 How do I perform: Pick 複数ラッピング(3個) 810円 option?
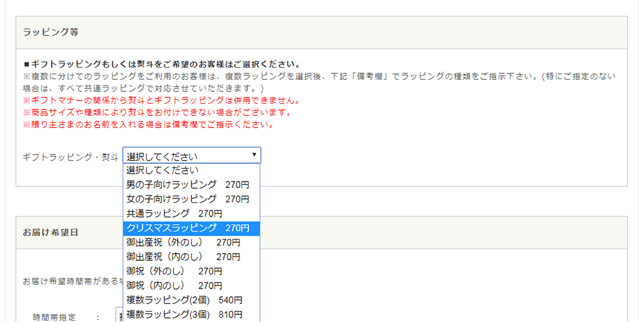(191, 315)
